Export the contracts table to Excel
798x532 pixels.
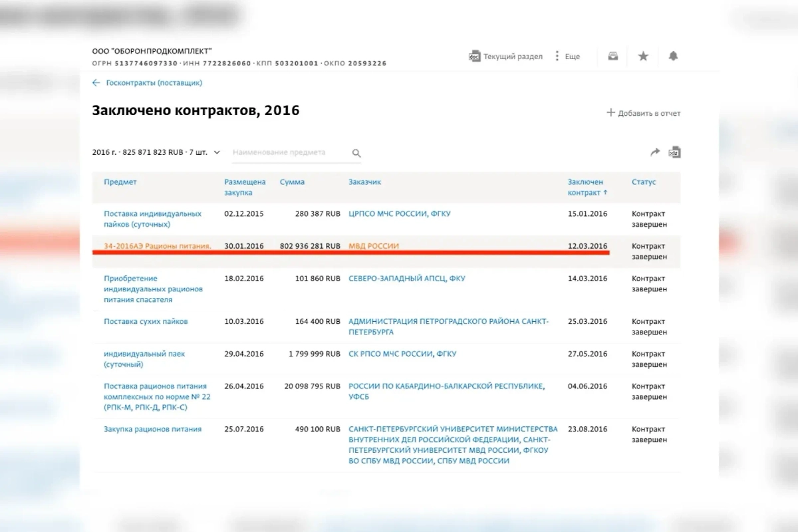pyautogui.click(x=674, y=152)
